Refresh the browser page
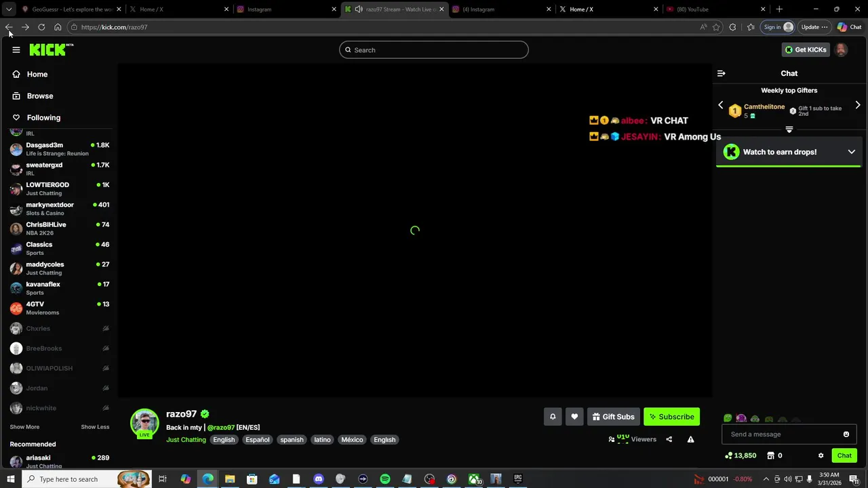 (41, 27)
